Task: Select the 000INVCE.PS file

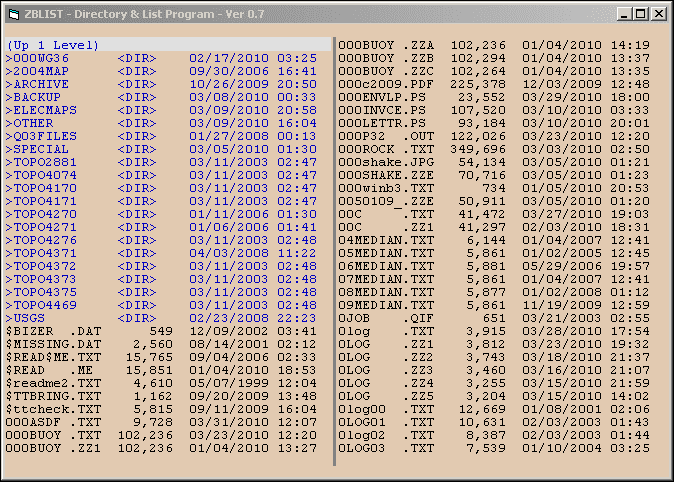Action: pos(494,110)
